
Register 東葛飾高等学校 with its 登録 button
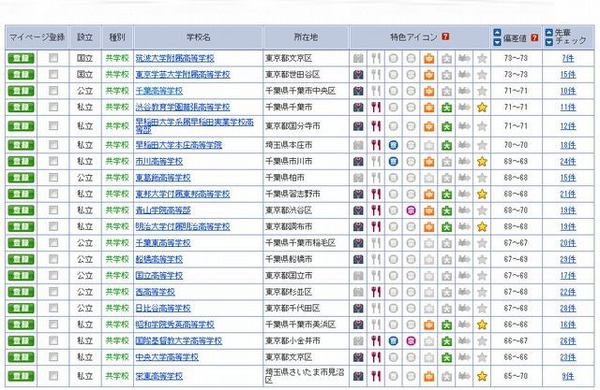pyautogui.click(x=21, y=178)
